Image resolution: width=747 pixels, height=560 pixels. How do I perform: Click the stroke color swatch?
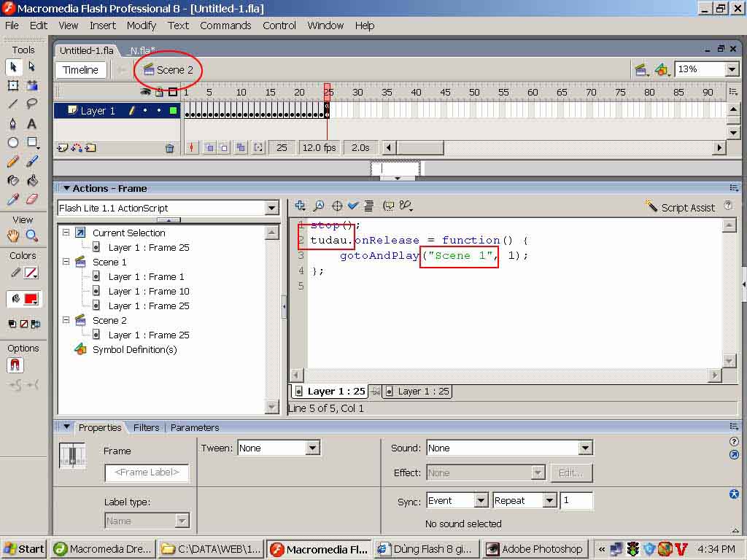click(x=31, y=273)
